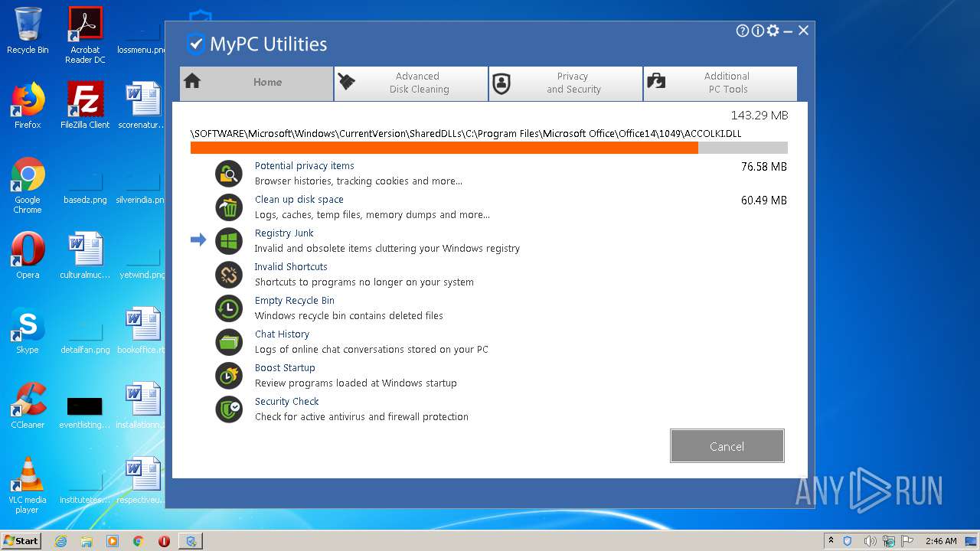Click MyPC Utilities taskbar button

[x=190, y=541]
